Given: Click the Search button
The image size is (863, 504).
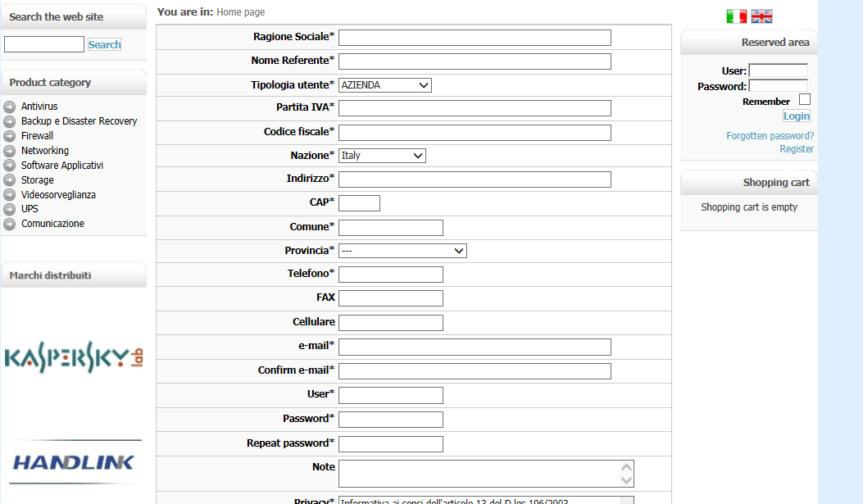Looking at the screenshot, I should coord(105,44).
